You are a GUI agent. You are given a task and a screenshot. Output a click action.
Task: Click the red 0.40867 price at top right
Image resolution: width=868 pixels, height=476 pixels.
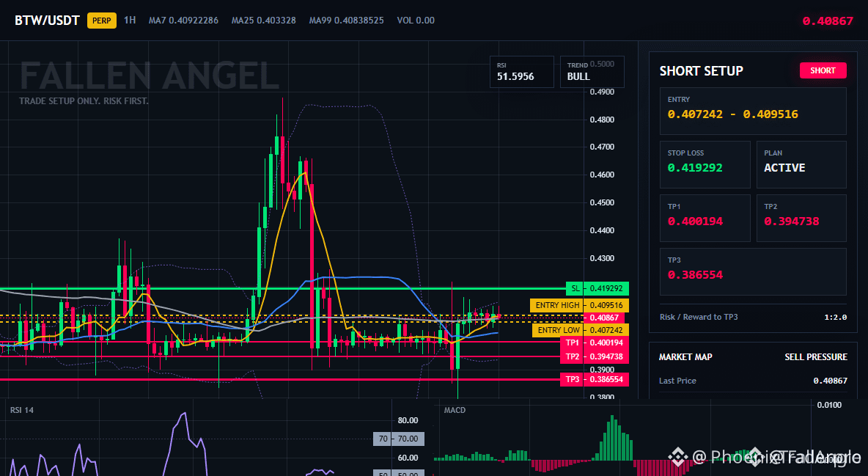pos(828,21)
